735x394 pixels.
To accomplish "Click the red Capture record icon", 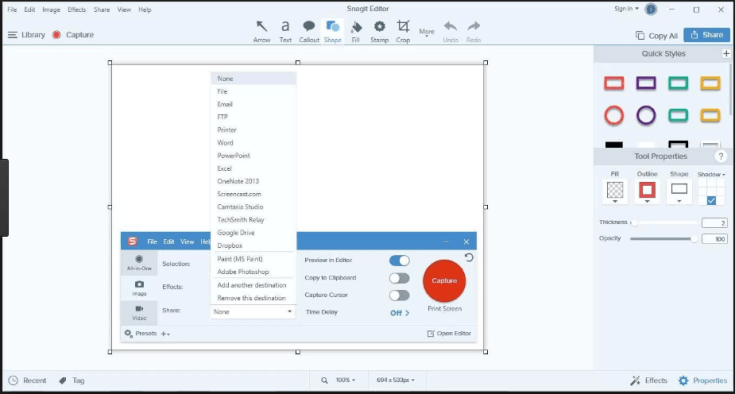I will pyautogui.click(x=57, y=35).
